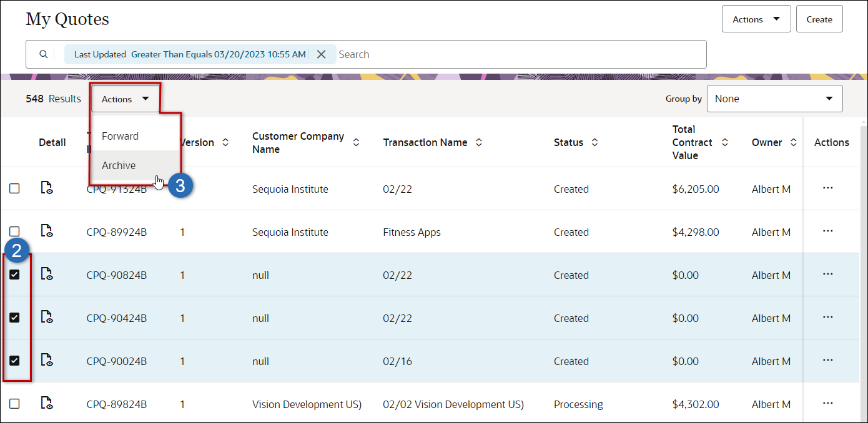The image size is (868, 423).
Task: Select Forward from the Actions menu
Action: tap(120, 135)
